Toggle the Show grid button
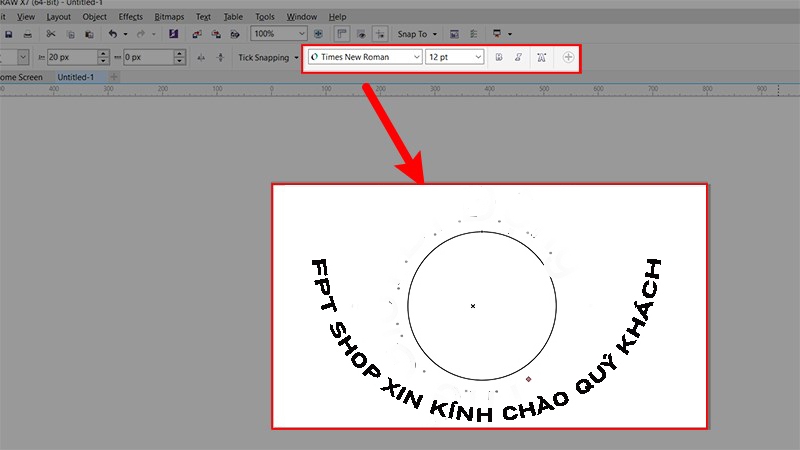Screen dimensions: 800x450 361,34
